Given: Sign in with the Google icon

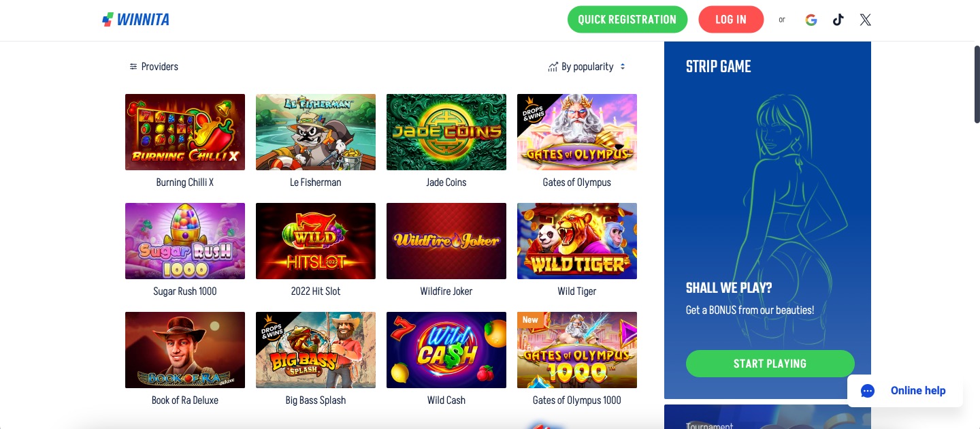Looking at the screenshot, I should click(x=811, y=20).
